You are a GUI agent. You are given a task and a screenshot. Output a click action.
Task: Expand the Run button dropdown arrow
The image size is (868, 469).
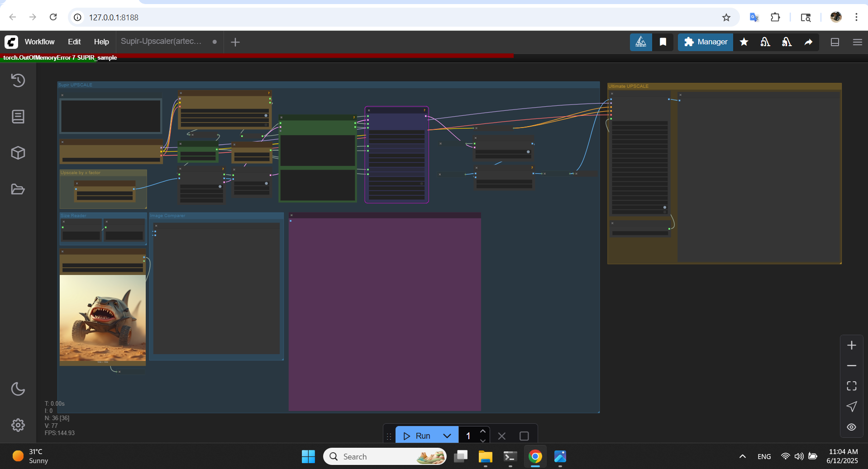click(447, 436)
